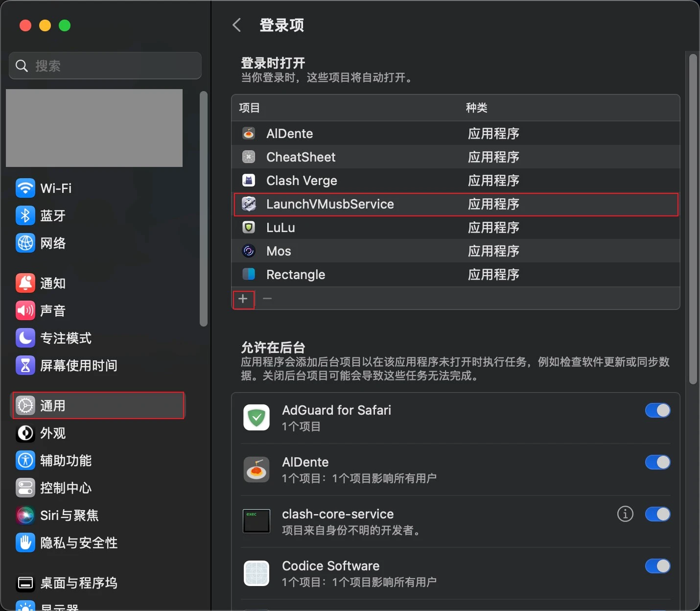The height and width of the screenshot is (611, 700).
Task: Click the 登录项 page title
Action: (x=281, y=25)
